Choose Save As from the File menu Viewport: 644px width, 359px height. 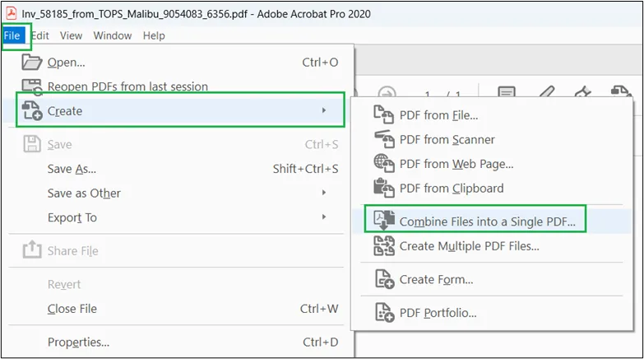tap(72, 169)
